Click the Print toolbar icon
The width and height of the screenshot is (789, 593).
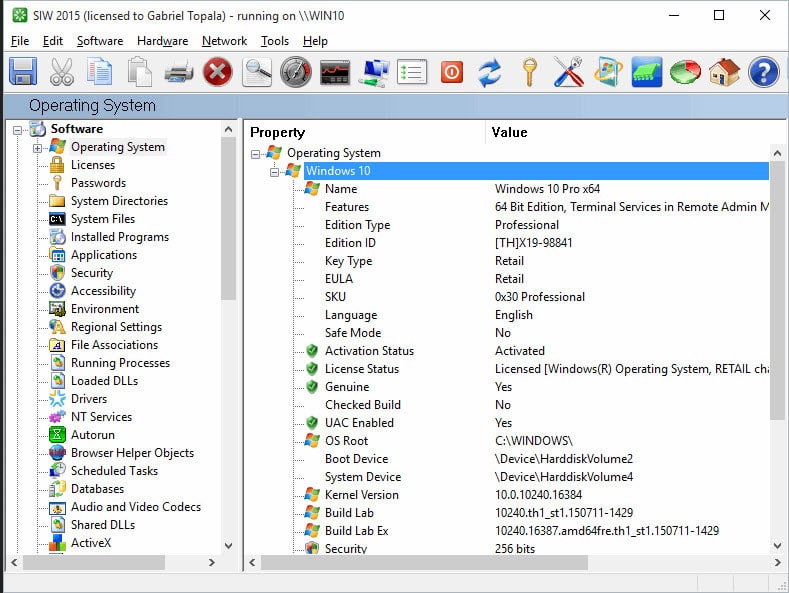pos(179,72)
